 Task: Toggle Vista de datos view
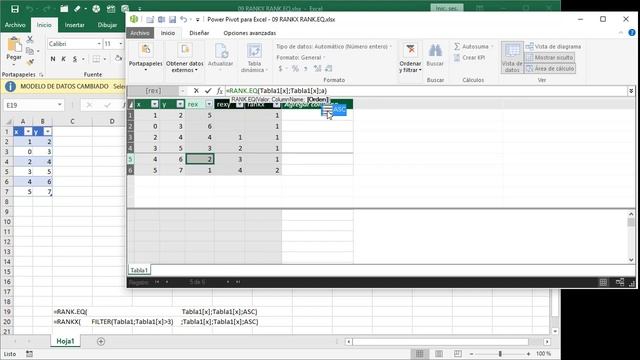click(x=512, y=58)
